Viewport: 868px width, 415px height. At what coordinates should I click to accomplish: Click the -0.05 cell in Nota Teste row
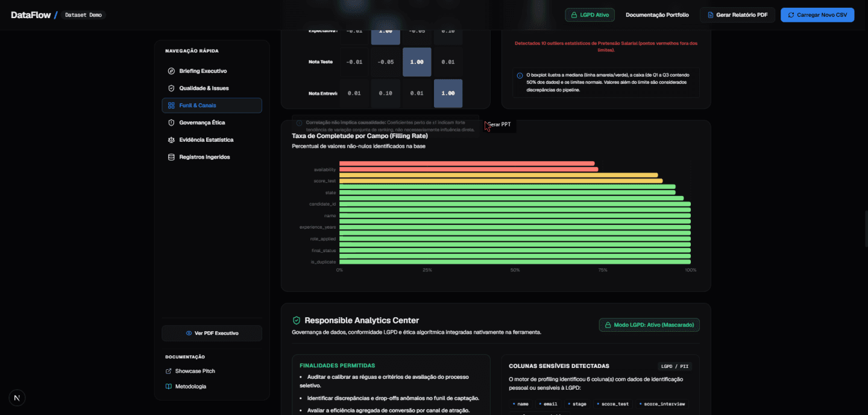385,62
